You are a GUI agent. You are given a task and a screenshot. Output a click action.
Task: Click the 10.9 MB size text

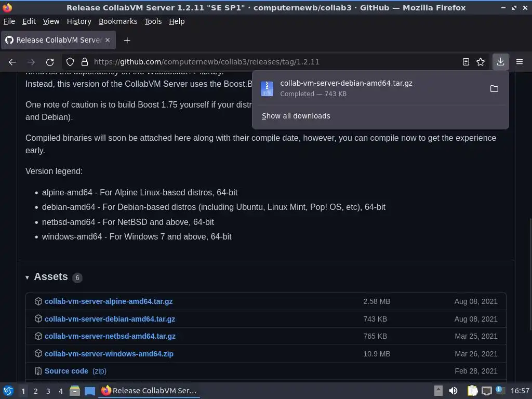(377, 354)
